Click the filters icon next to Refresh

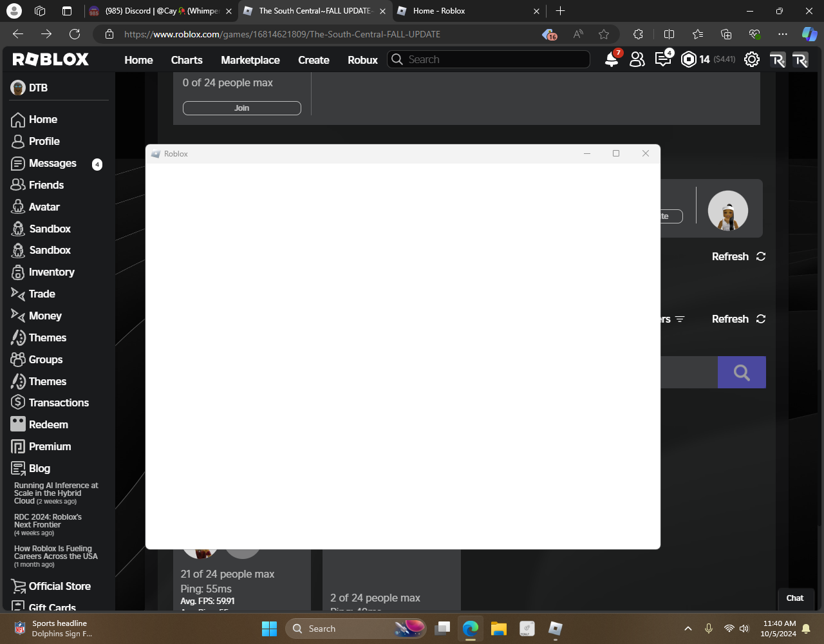(680, 319)
